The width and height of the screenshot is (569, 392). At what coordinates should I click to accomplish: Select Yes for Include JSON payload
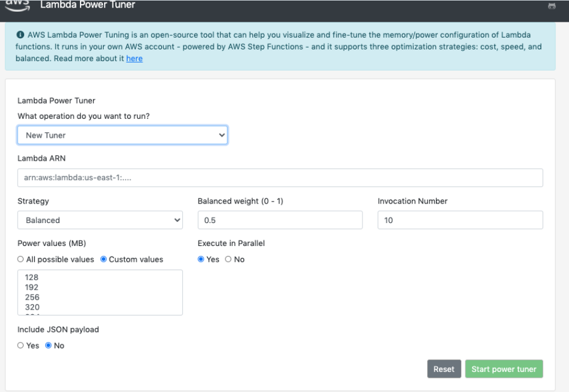point(21,346)
